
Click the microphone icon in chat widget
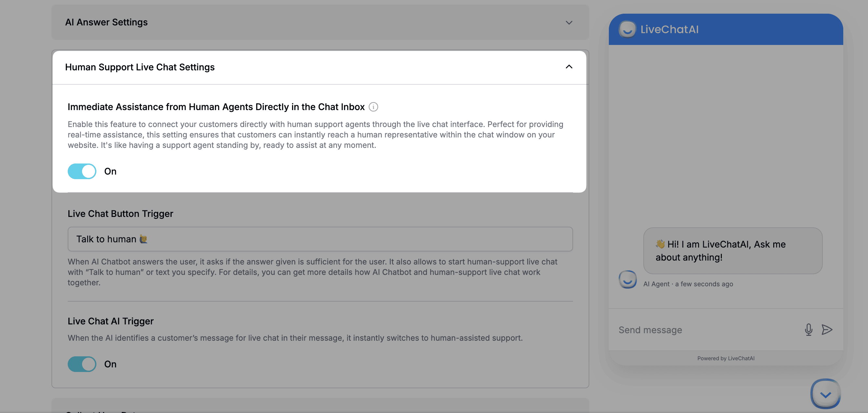[808, 329]
